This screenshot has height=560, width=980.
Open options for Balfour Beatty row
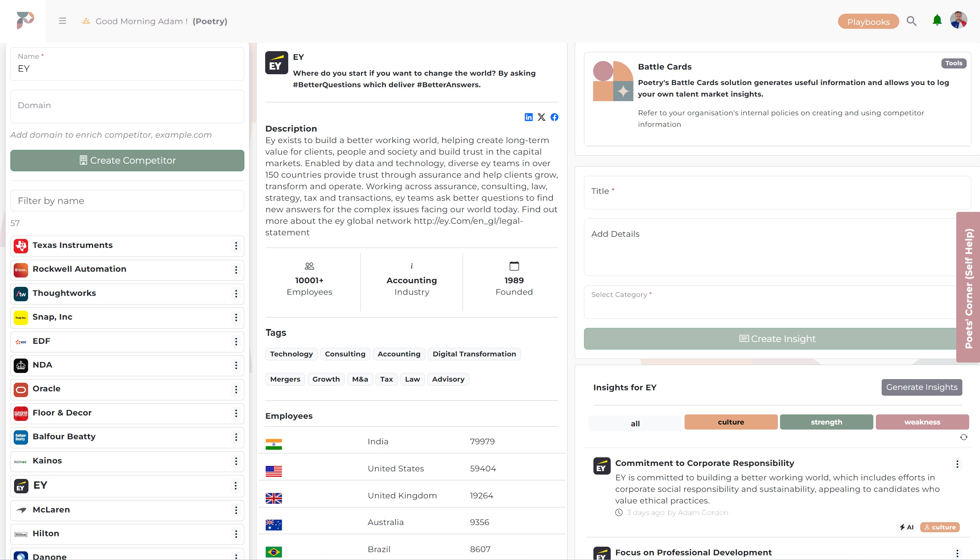click(x=236, y=437)
